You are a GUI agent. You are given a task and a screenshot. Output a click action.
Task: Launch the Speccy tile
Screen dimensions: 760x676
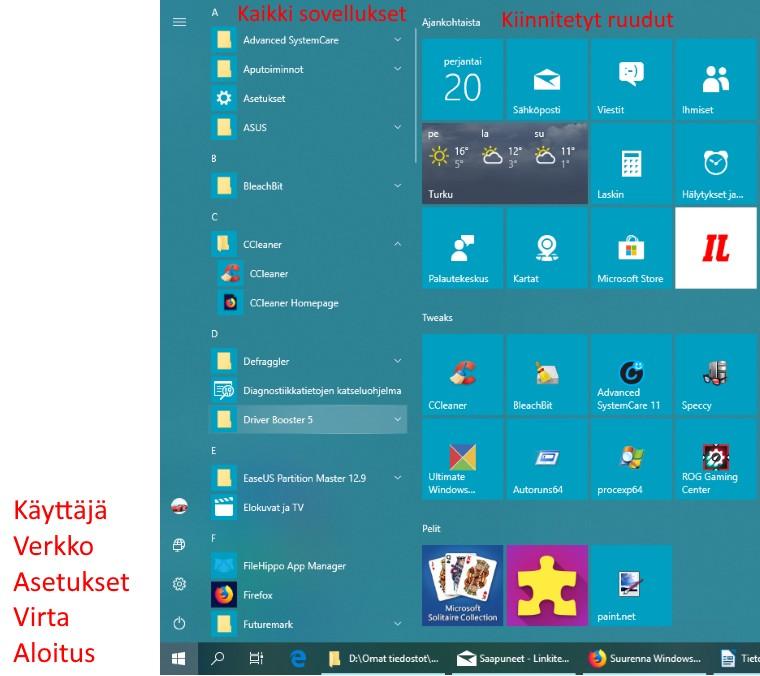click(716, 375)
